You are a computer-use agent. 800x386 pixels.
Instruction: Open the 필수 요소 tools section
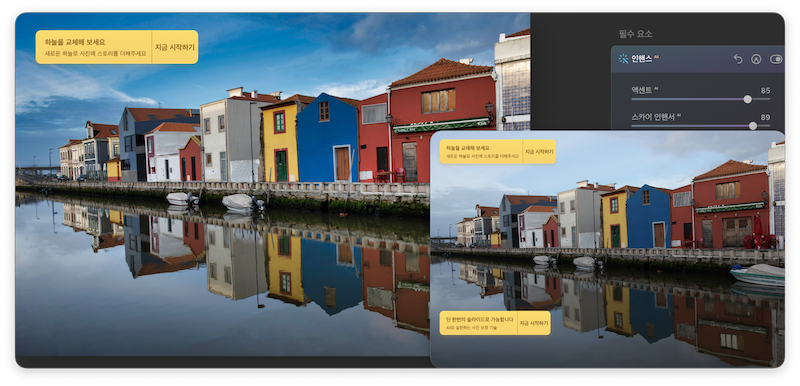click(635, 34)
